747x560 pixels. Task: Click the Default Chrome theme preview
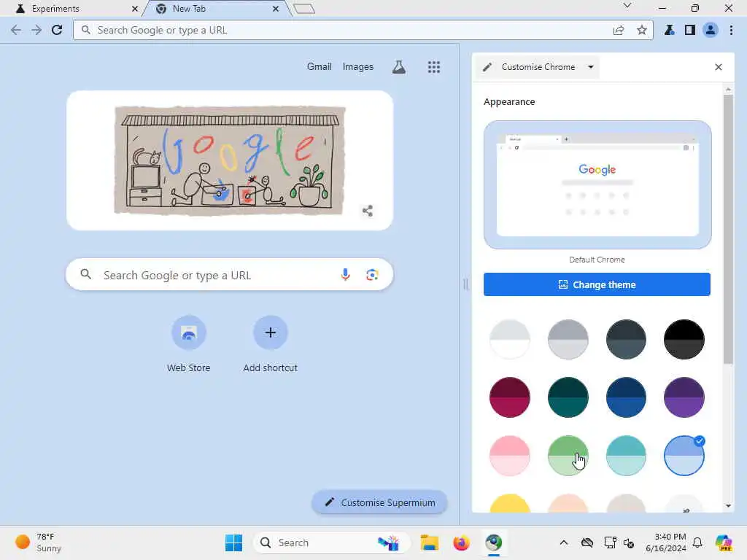[x=597, y=184]
